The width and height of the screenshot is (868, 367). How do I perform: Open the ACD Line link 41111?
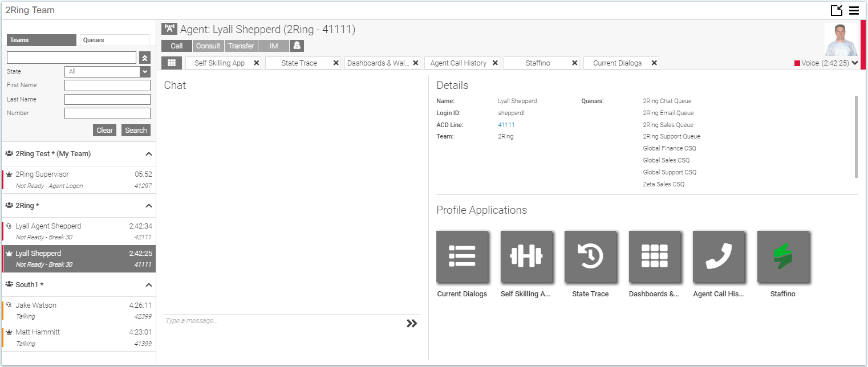pos(506,125)
